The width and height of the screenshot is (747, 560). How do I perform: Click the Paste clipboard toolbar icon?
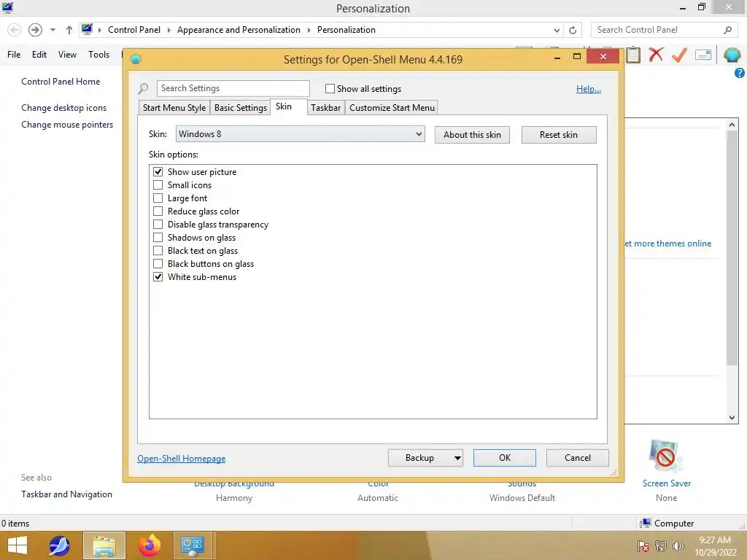[x=633, y=55]
